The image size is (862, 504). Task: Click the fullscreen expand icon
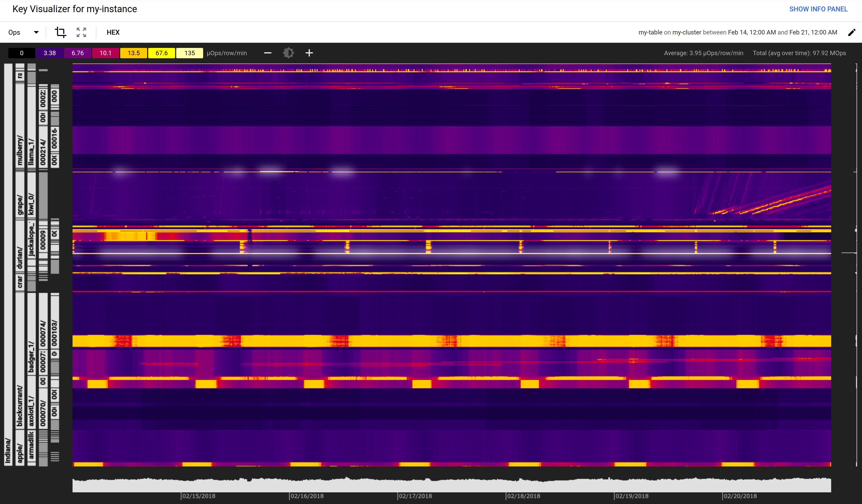coord(81,32)
